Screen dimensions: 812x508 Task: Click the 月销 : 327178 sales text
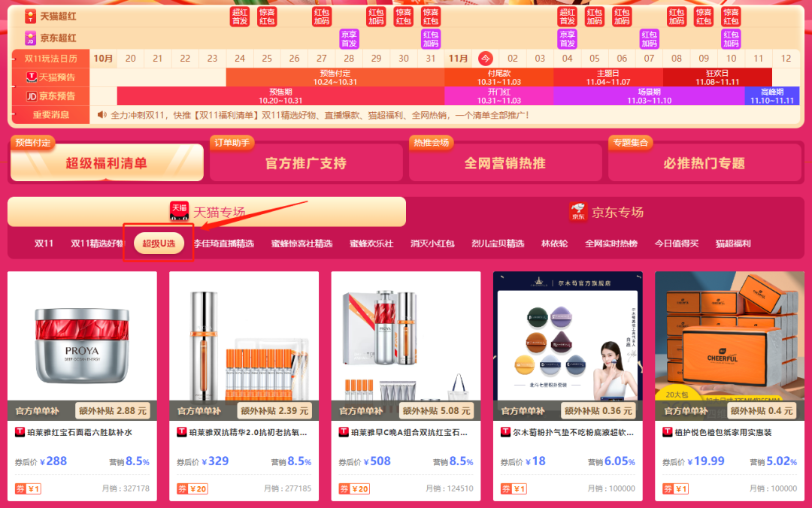126,488
